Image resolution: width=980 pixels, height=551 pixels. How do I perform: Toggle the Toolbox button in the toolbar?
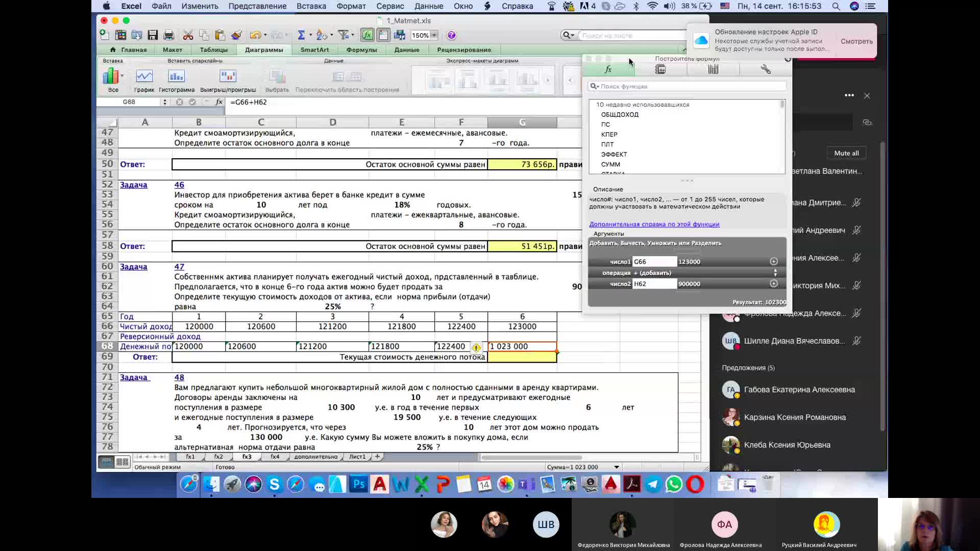(x=383, y=35)
